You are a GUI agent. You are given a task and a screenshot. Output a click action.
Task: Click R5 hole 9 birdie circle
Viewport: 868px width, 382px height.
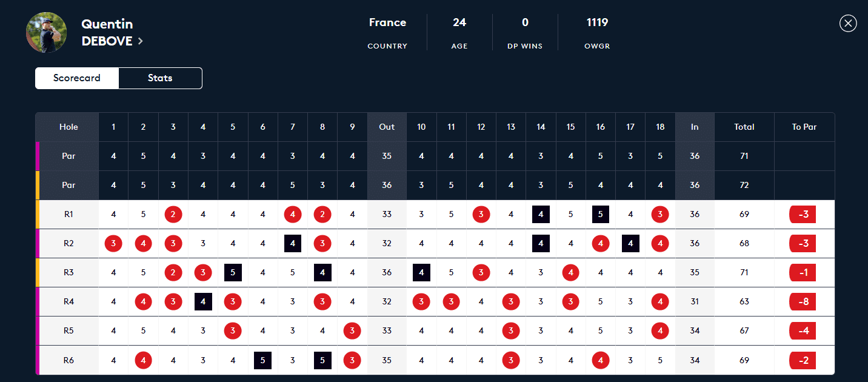click(x=352, y=331)
